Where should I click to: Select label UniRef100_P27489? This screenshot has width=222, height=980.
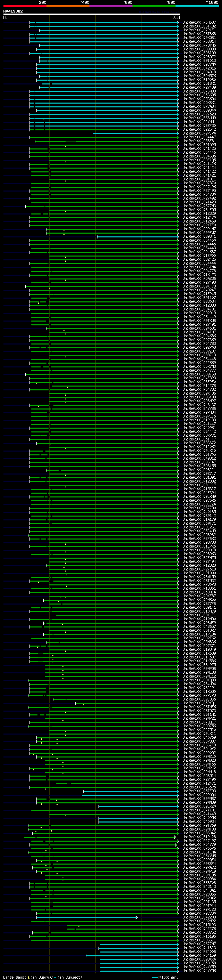[199, 88]
